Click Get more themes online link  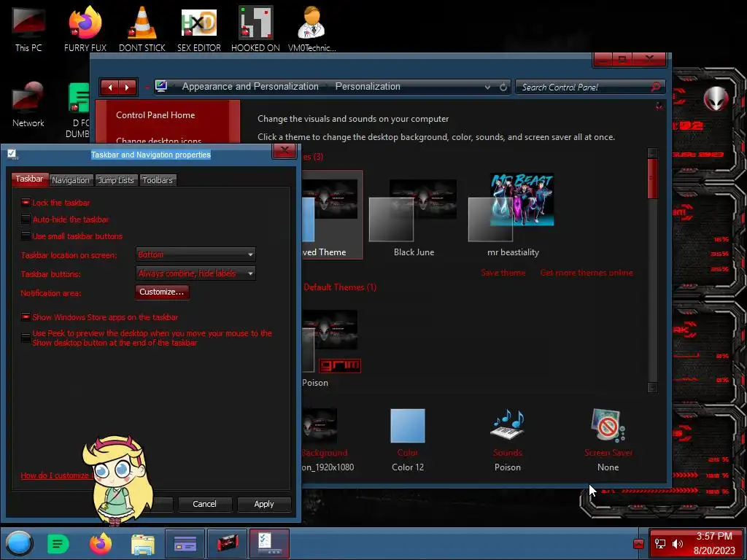587,273
